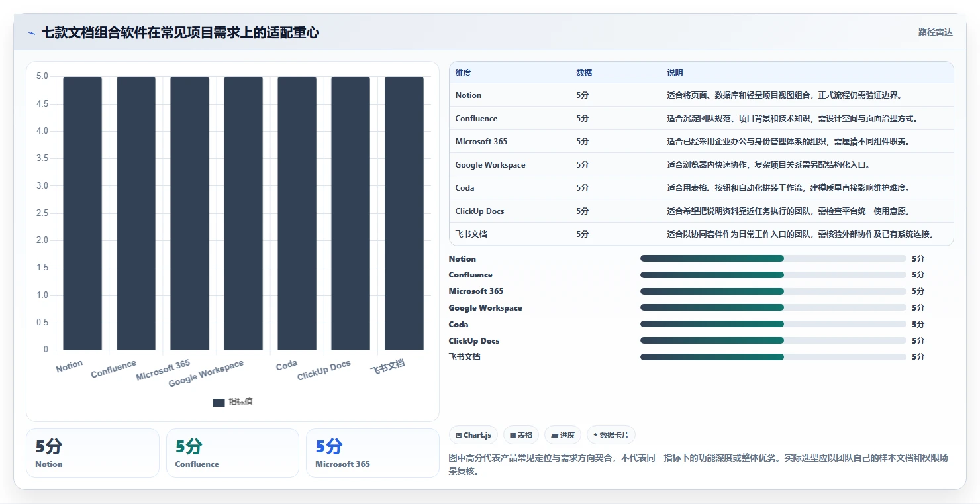
Task: Click the 5分 score in the 飞书文档 table row
Action: pyautogui.click(x=583, y=234)
